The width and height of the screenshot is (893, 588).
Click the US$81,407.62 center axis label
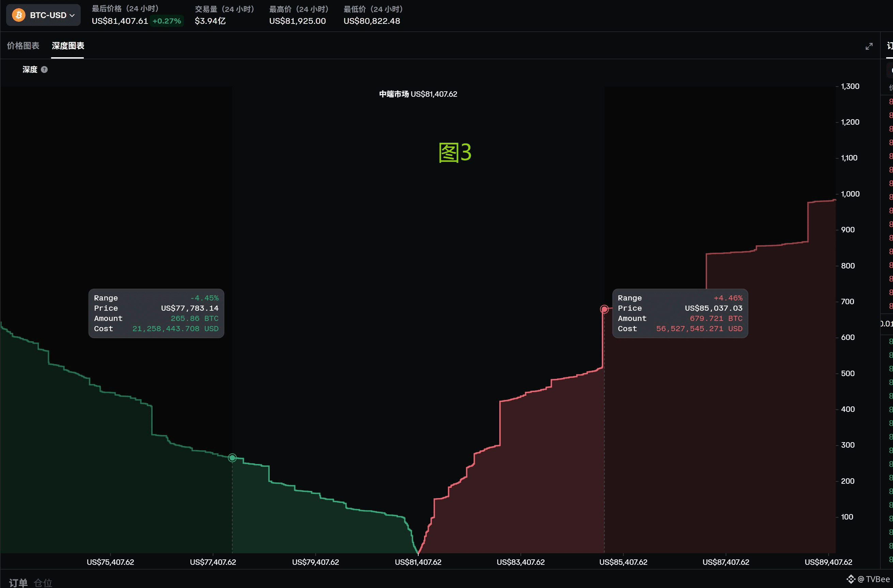[418, 562]
